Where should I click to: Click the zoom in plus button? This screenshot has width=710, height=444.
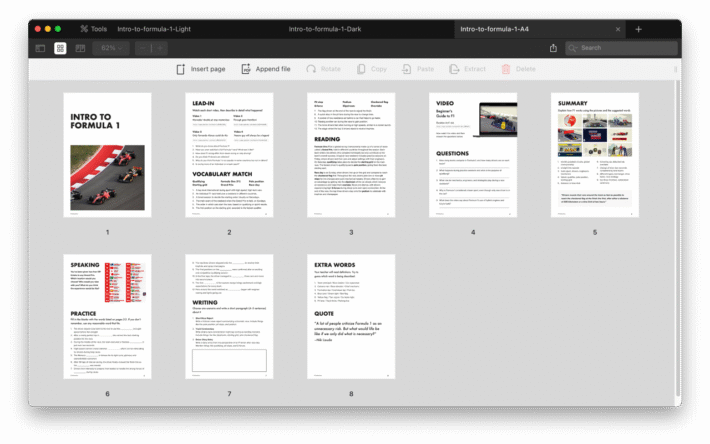point(160,48)
